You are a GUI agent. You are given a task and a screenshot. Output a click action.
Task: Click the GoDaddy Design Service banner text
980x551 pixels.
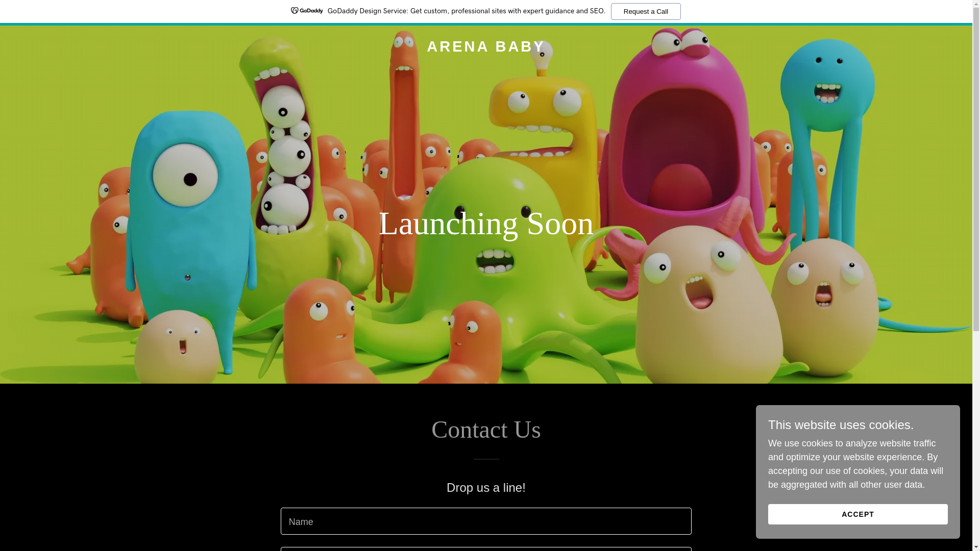[x=466, y=11]
